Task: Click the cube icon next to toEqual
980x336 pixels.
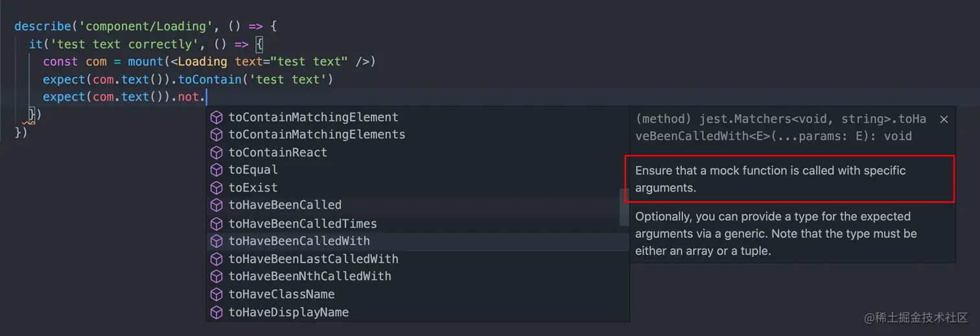Action: pos(216,170)
